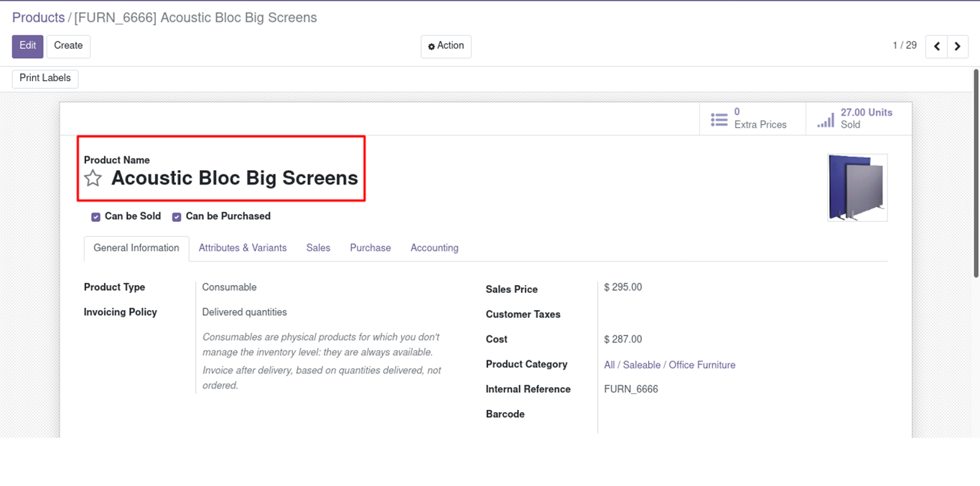Go to the previous product record arrow
The width and height of the screenshot is (980, 486).
pyautogui.click(x=936, y=46)
